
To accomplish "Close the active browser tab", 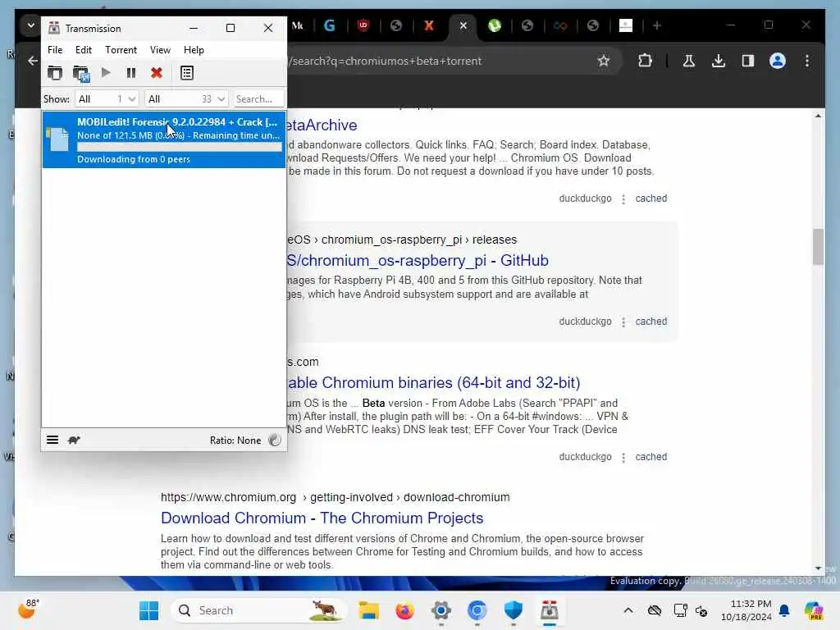I will pyautogui.click(x=463, y=25).
